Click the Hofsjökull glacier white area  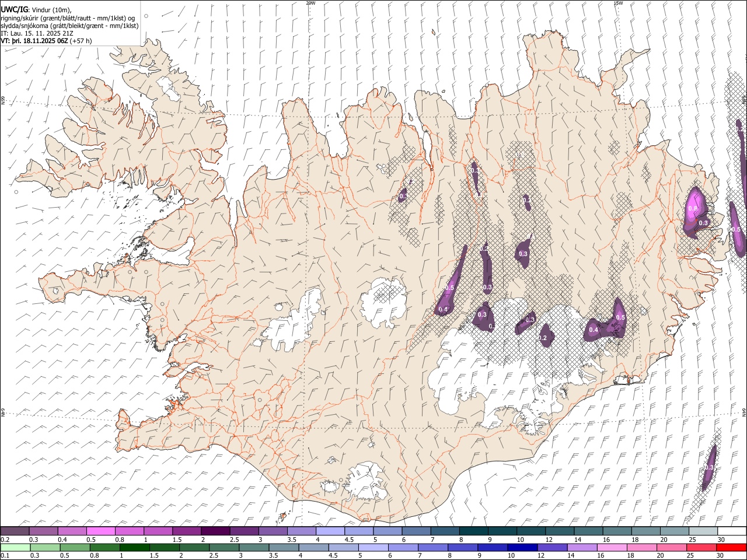(x=383, y=302)
